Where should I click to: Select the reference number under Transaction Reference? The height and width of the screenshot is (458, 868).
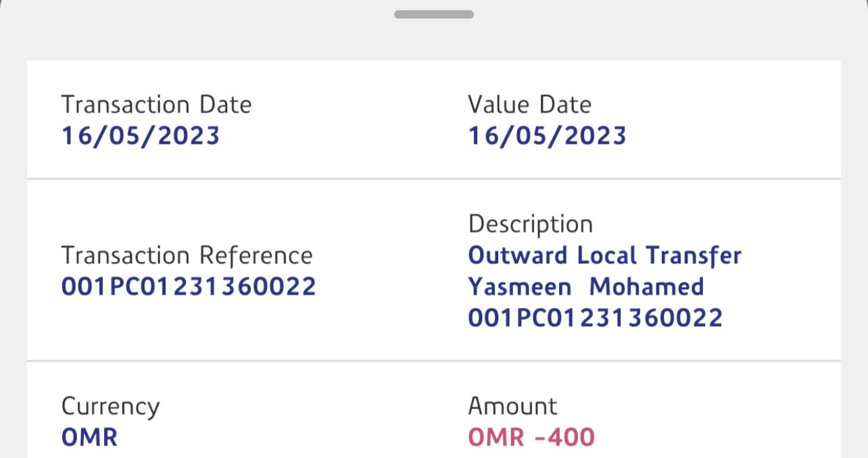pyautogui.click(x=189, y=286)
